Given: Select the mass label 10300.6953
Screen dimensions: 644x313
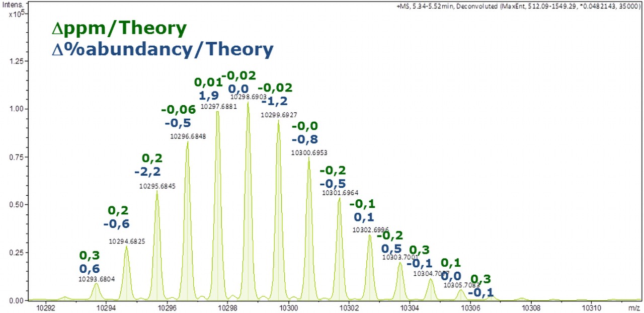Looking at the screenshot, I should tap(309, 152).
